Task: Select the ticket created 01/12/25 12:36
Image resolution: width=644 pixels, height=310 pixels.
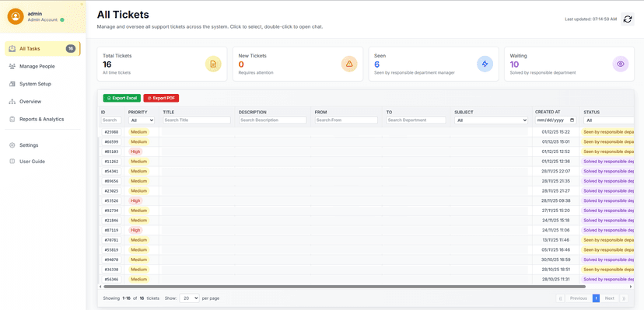Action: (x=366, y=162)
